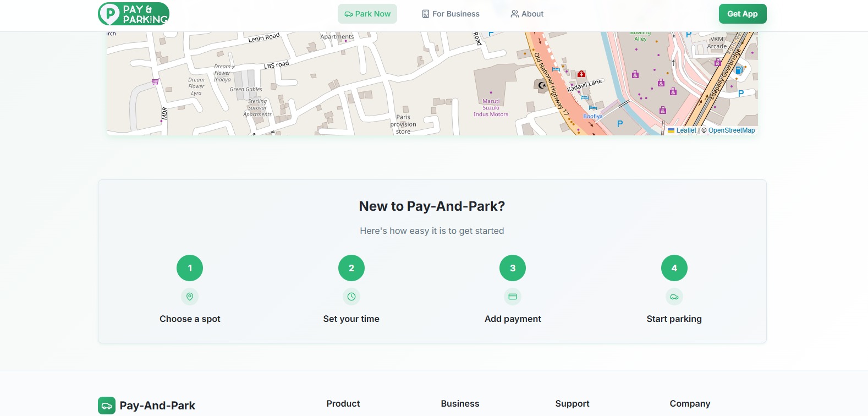Click the footer Pay-And-Park brand name
Viewport: 868px width, 416px height.
click(x=157, y=406)
